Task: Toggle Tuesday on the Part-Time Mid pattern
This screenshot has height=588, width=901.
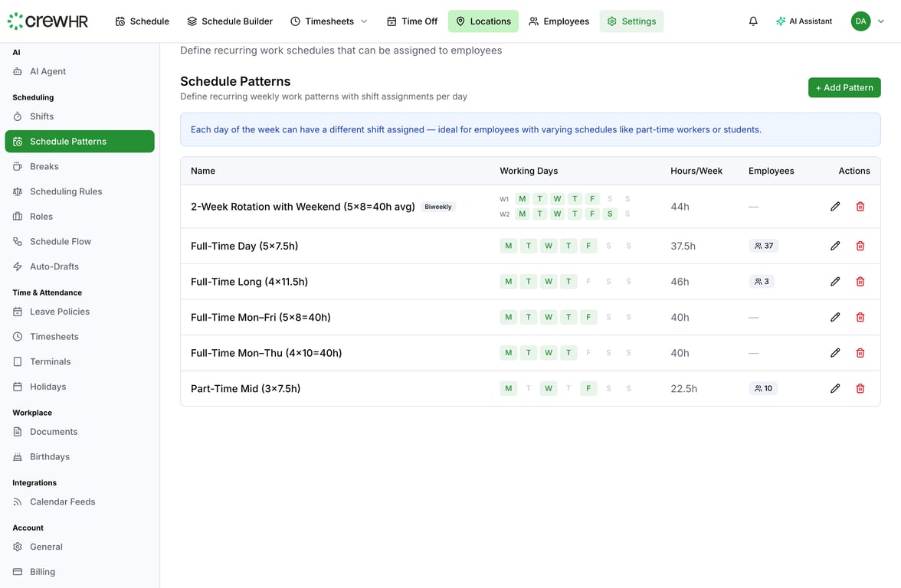Action: [528, 388]
